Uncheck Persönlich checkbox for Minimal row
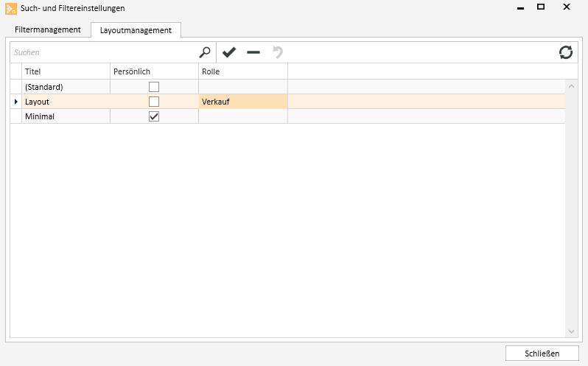 [154, 116]
